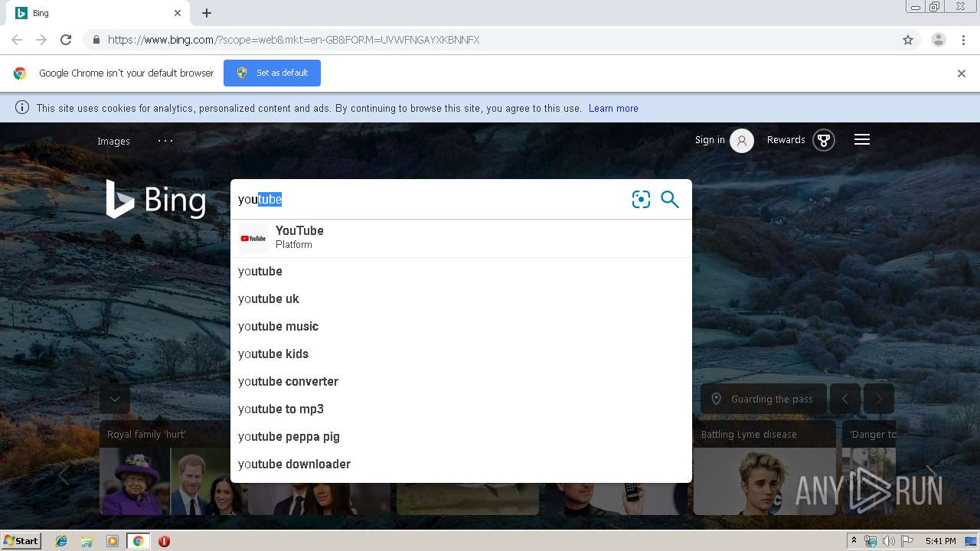Image resolution: width=980 pixels, height=551 pixels.
Task: Click the Bing visual search camera icon
Action: coord(641,200)
